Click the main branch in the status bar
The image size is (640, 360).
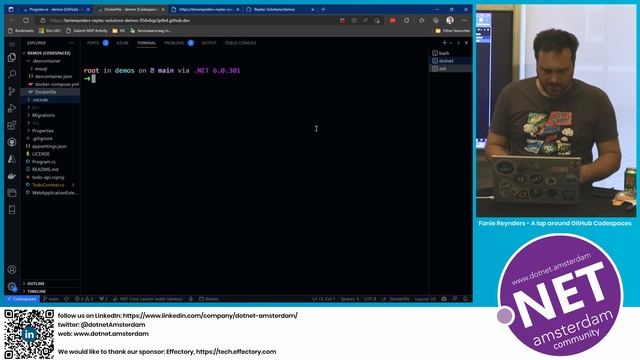51,299
